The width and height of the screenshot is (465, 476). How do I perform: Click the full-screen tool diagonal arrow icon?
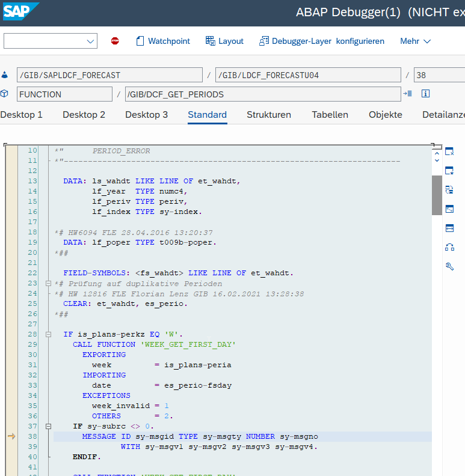point(449,209)
